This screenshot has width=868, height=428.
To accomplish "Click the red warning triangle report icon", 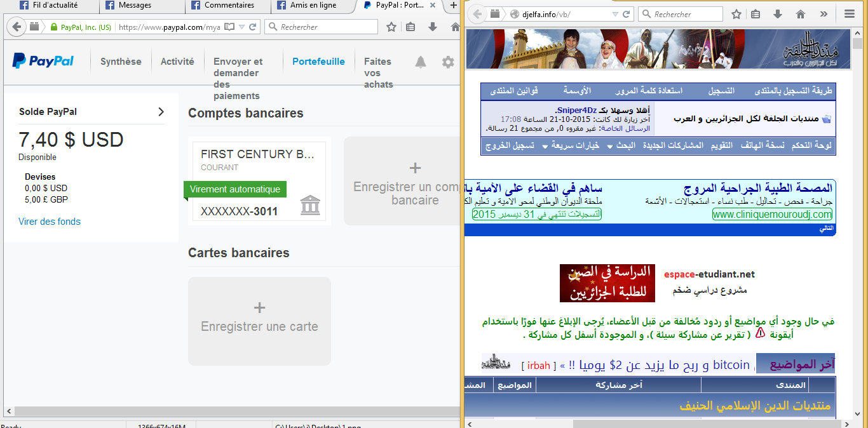I will [x=760, y=333].
